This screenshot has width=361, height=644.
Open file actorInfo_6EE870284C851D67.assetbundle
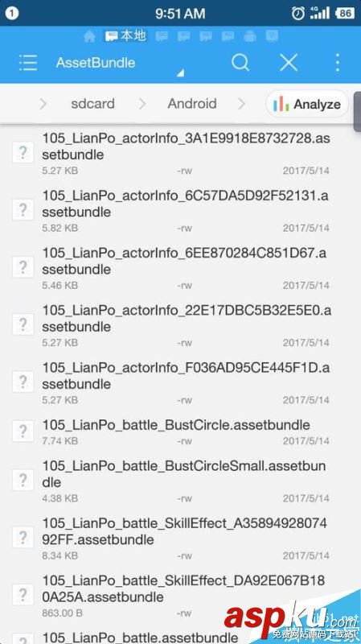click(x=180, y=267)
